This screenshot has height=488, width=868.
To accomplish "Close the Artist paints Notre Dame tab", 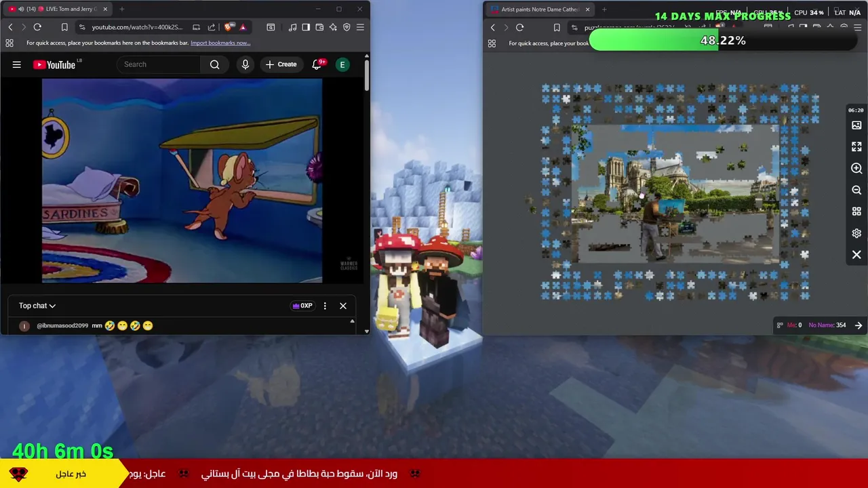I will (587, 9).
